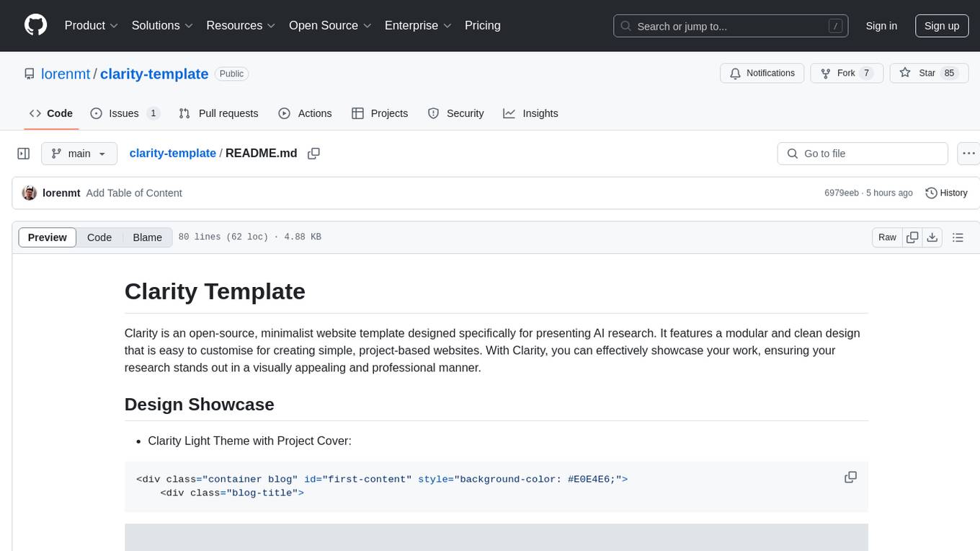This screenshot has width=980, height=551.
Task: Click the Notifications bell button
Action: tap(762, 73)
